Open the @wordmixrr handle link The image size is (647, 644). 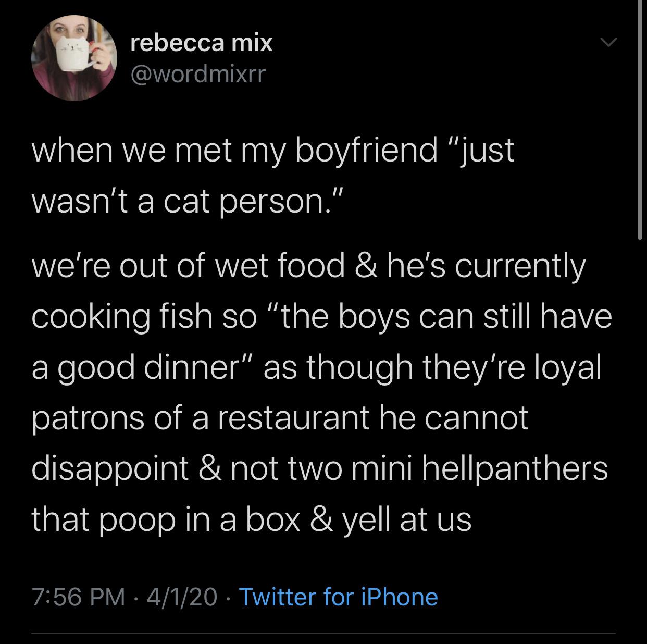(197, 74)
